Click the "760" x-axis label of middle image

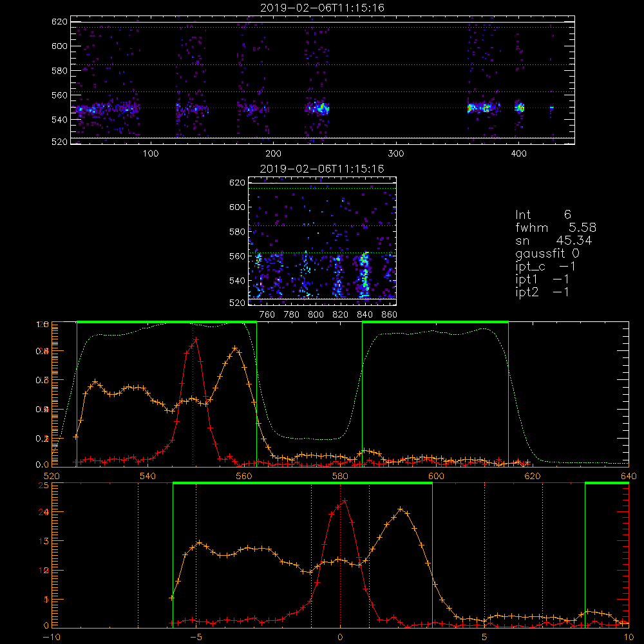(267, 315)
